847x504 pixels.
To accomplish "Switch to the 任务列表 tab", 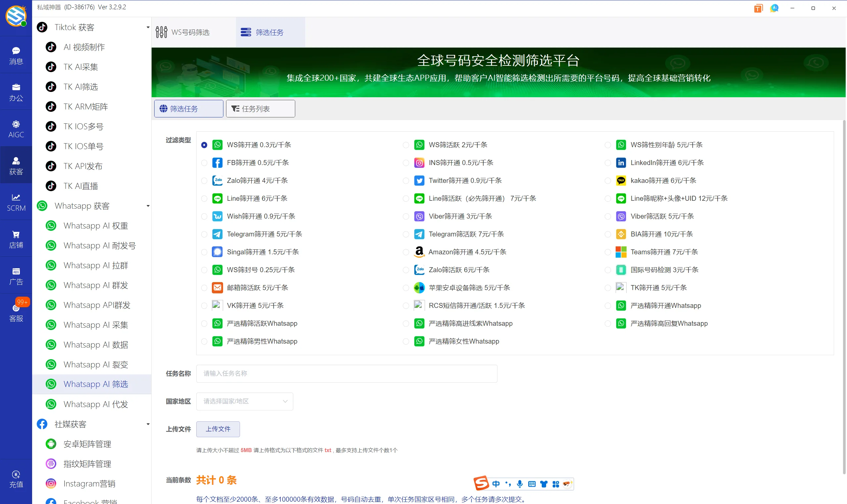I will tap(260, 108).
